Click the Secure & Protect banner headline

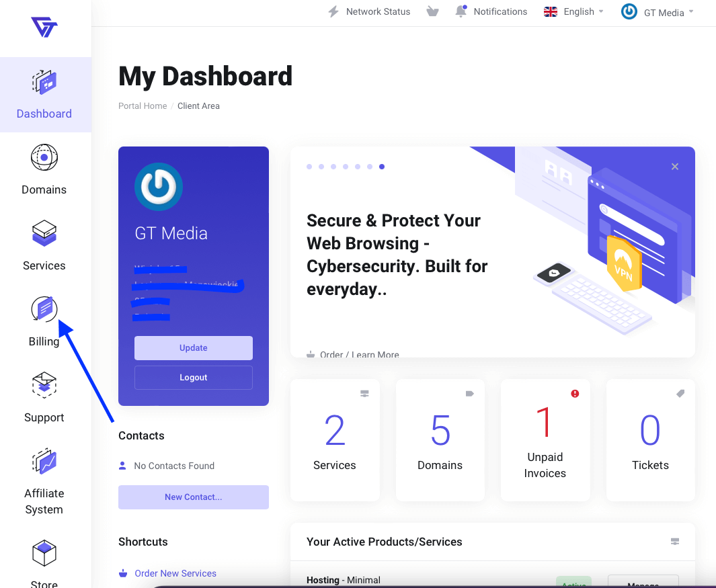[397, 255]
